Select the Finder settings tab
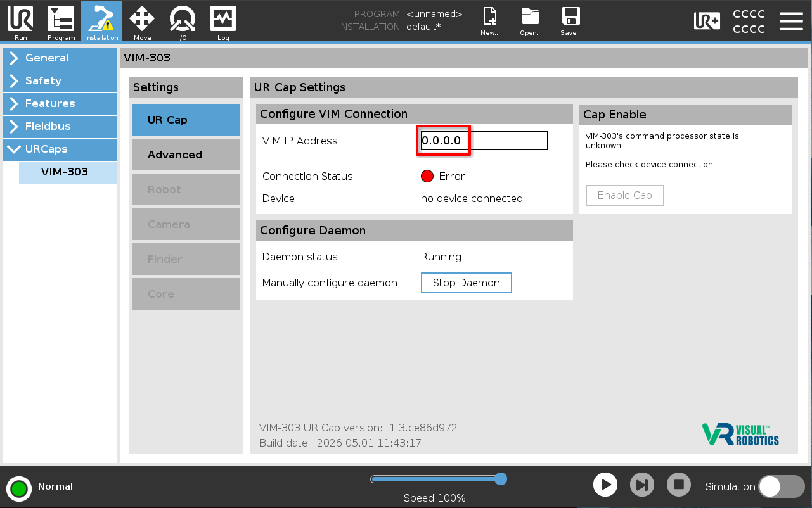The width and height of the screenshot is (812, 508). (x=186, y=259)
